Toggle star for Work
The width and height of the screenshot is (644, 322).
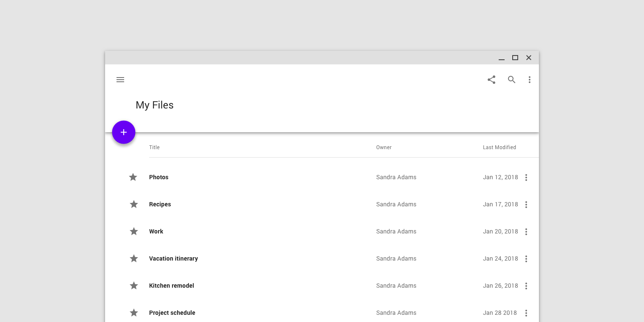134,231
